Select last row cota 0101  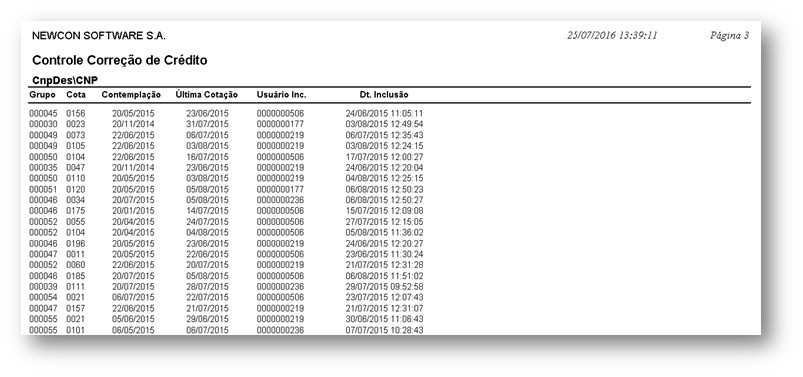coord(76,330)
